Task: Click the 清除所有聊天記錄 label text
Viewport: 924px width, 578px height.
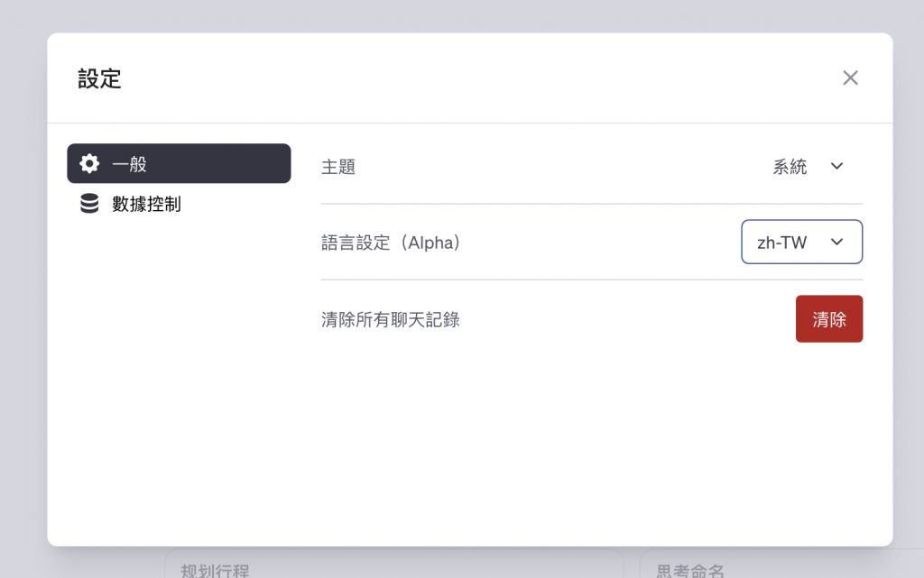Action: click(x=391, y=319)
